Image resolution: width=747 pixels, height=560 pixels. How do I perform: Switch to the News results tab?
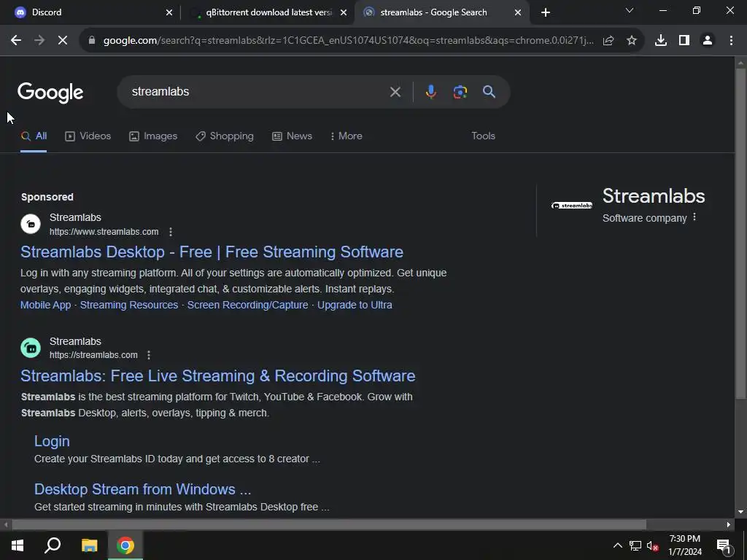(x=293, y=136)
